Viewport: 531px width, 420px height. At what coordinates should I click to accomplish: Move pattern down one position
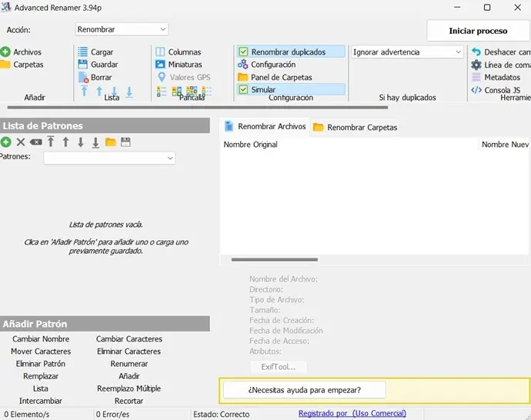[81, 142]
